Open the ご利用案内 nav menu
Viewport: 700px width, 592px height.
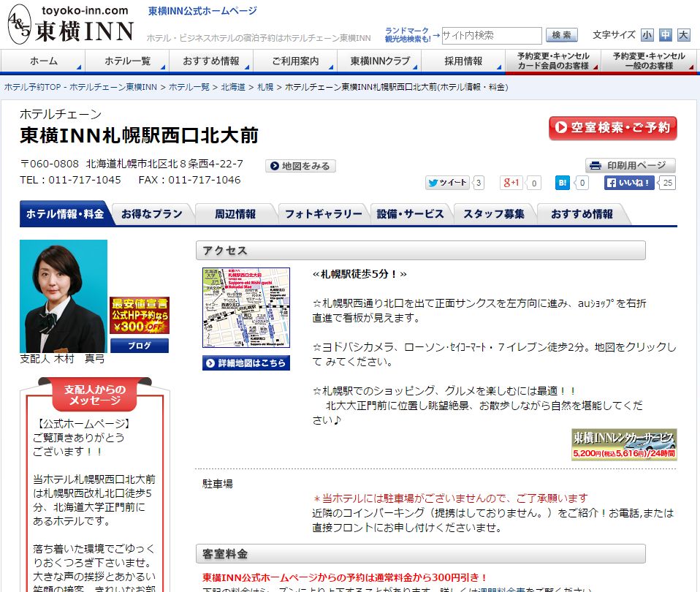point(295,61)
